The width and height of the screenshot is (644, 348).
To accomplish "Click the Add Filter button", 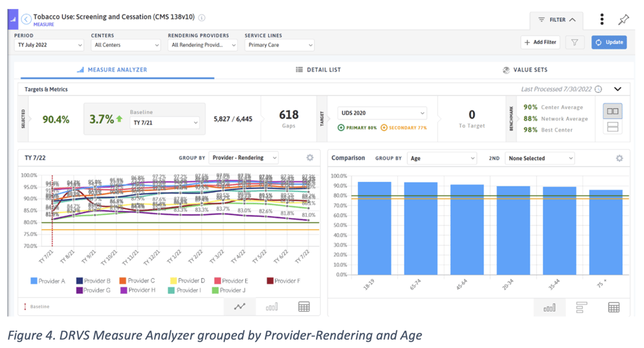I will tap(540, 42).
